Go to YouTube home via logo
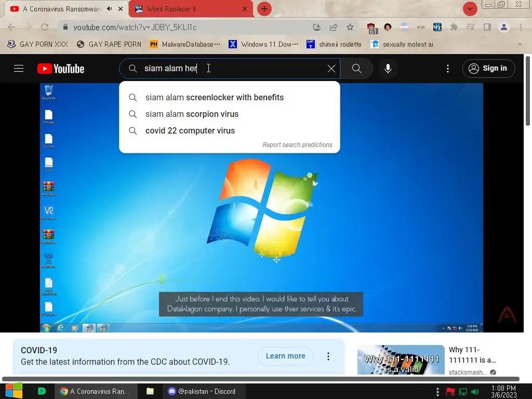Viewport: 532px width, 399px height. tap(61, 69)
